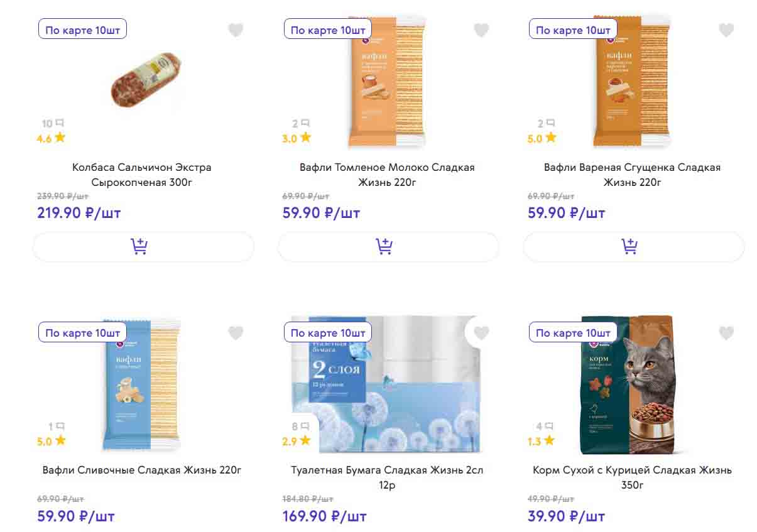The image size is (757, 532).
Task: Favorite the Колбаса Сальчичон heart icon
Action: 236,30
